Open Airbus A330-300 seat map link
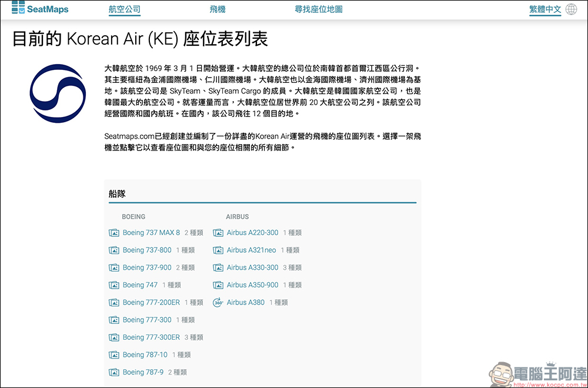 pos(253,267)
